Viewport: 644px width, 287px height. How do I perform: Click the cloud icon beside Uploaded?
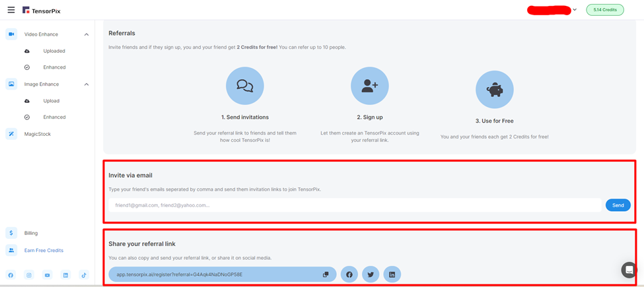tap(27, 51)
